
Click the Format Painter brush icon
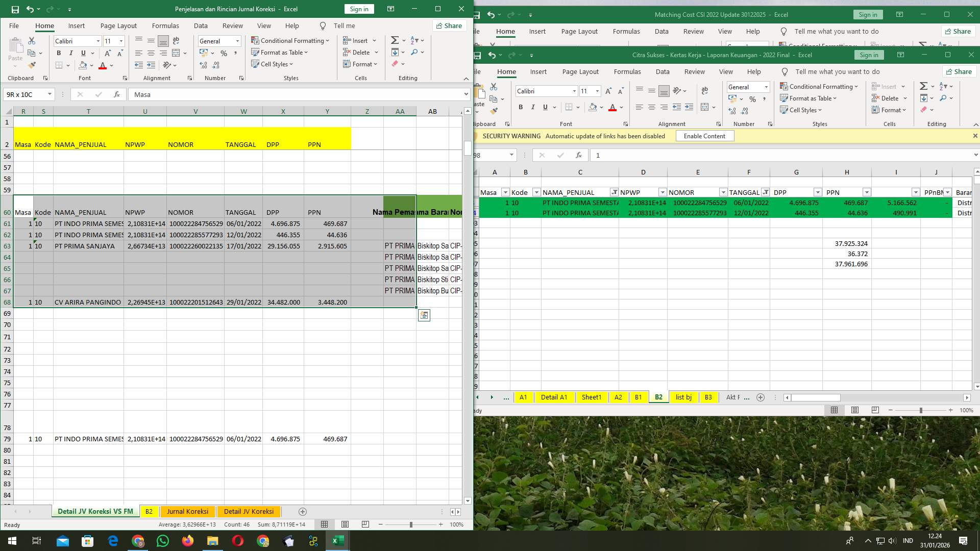click(x=32, y=65)
